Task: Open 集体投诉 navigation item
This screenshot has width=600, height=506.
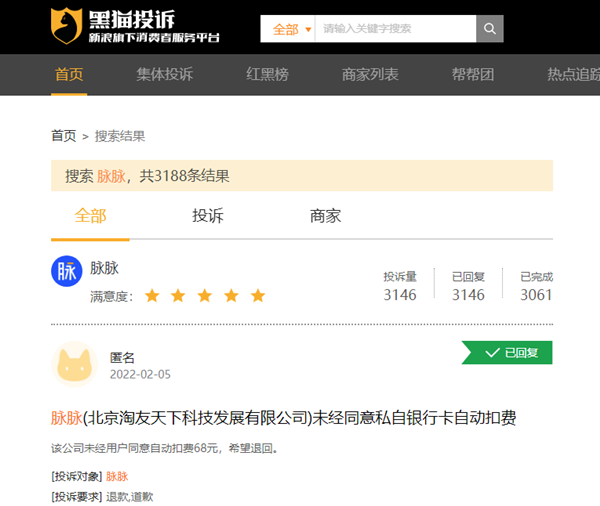Action: click(x=164, y=74)
